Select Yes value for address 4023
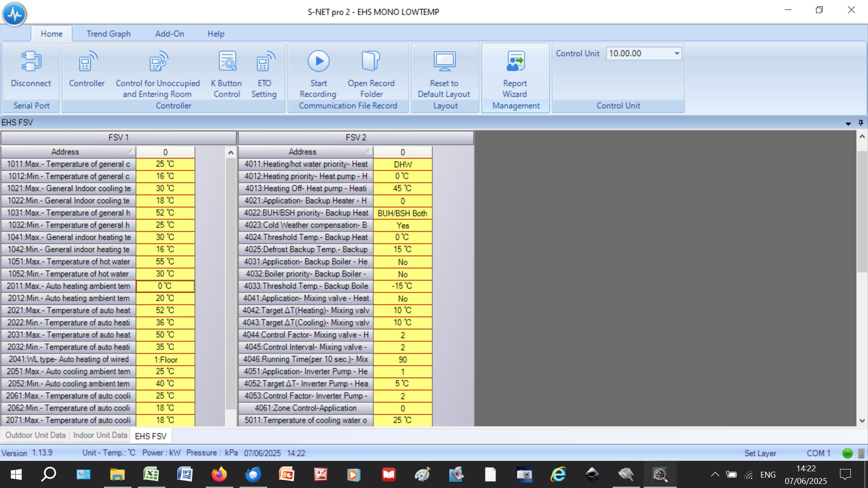This screenshot has width=868, height=488. pyautogui.click(x=403, y=225)
